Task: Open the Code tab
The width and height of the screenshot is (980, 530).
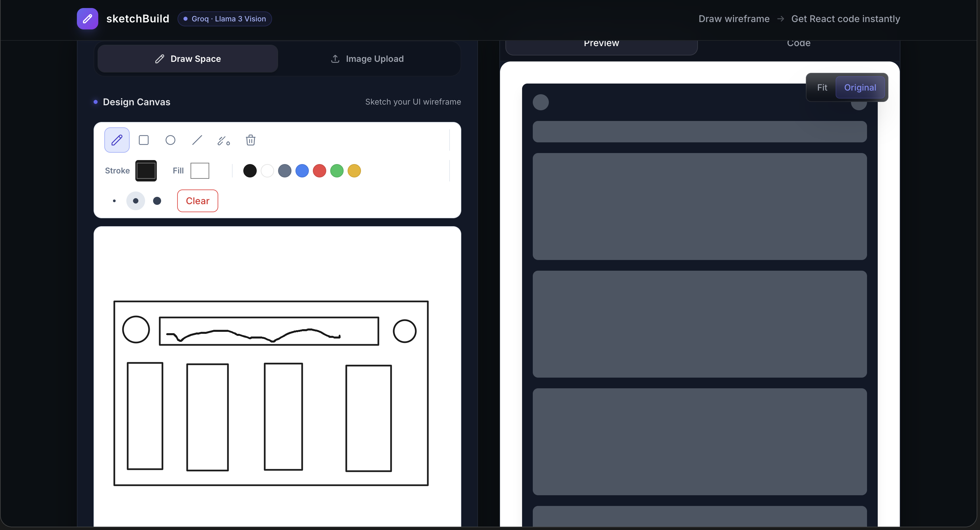Action: point(799,45)
